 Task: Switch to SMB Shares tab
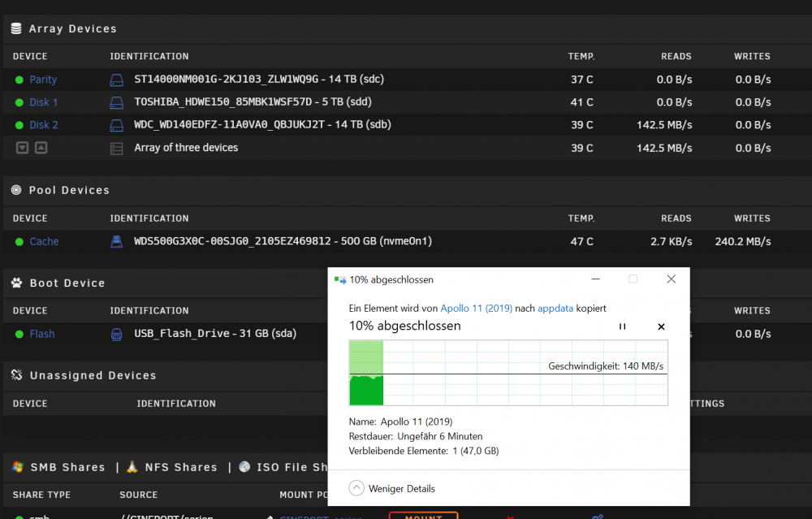click(x=67, y=467)
